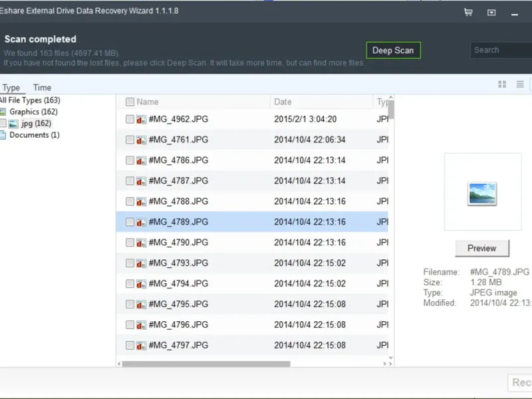Check the select-all box beside Name

coord(130,102)
